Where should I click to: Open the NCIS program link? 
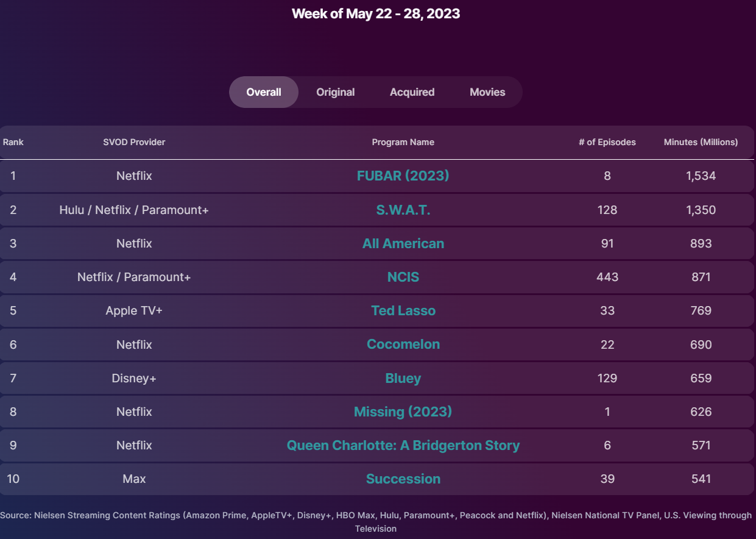click(403, 276)
